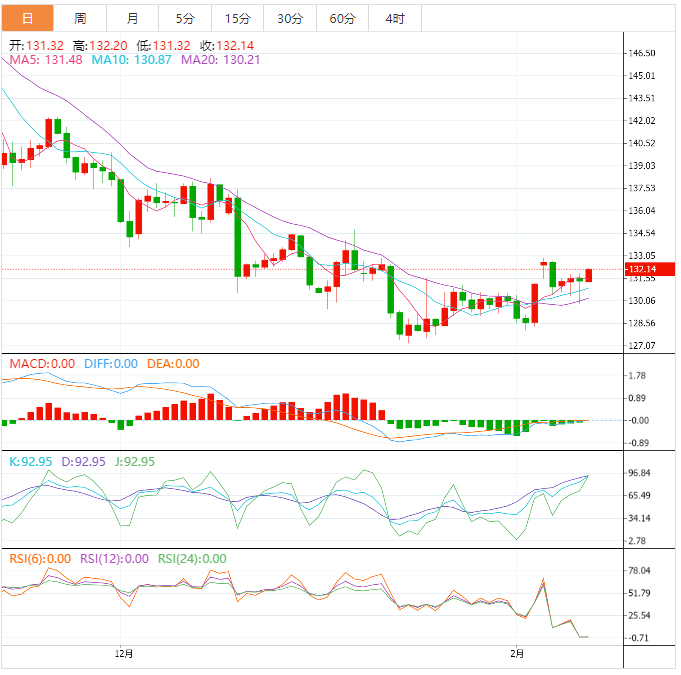Switch to the 4时 timeframe tab
The height and width of the screenshot is (675, 681).
pos(395,19)
